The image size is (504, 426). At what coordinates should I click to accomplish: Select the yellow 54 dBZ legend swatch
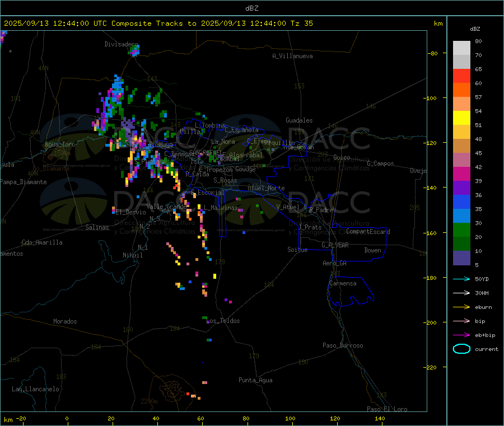tap(461, 118)
